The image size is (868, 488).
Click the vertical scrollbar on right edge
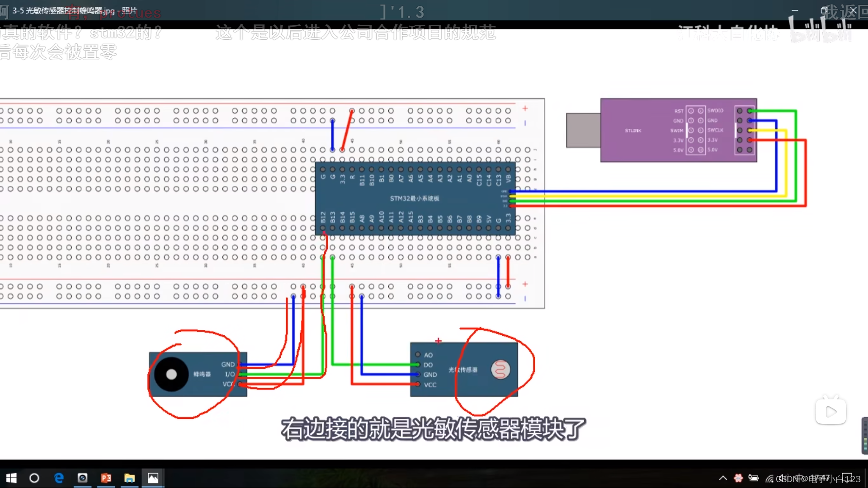click(x=864, y=436)
